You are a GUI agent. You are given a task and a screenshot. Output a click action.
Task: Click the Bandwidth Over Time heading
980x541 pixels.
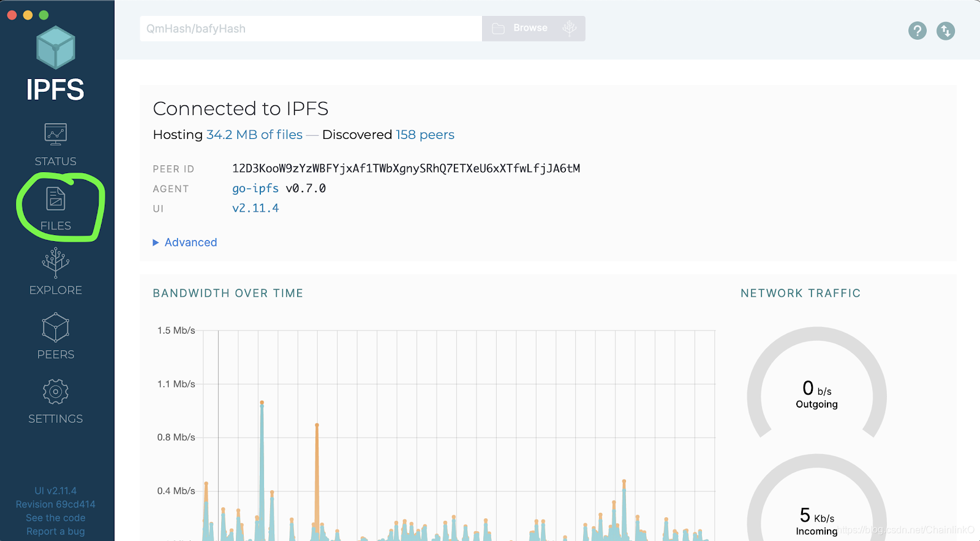(x=228, y=293)
